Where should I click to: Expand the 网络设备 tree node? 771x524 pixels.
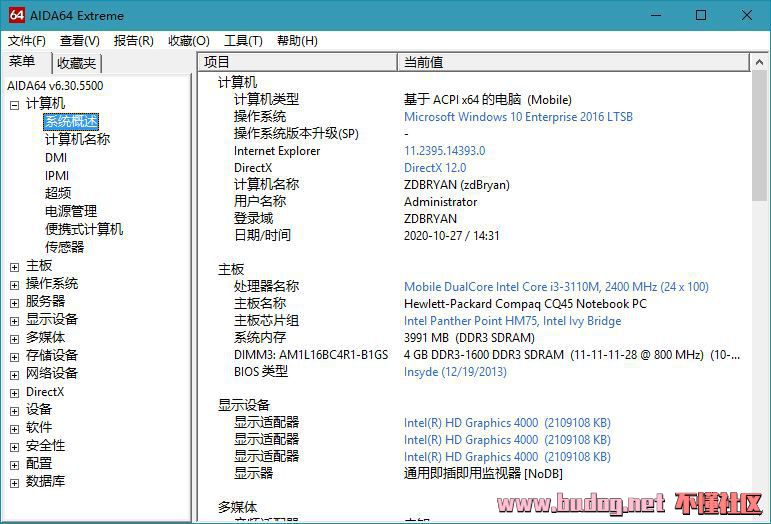coord(15,375)
